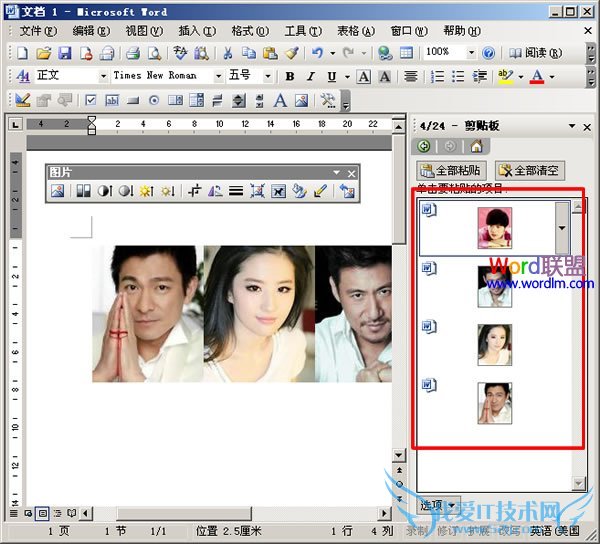Select the fourth clipboard thumbnail item
Image resolution: width=600 pixels, height=544 pixels.
point(494,400)
